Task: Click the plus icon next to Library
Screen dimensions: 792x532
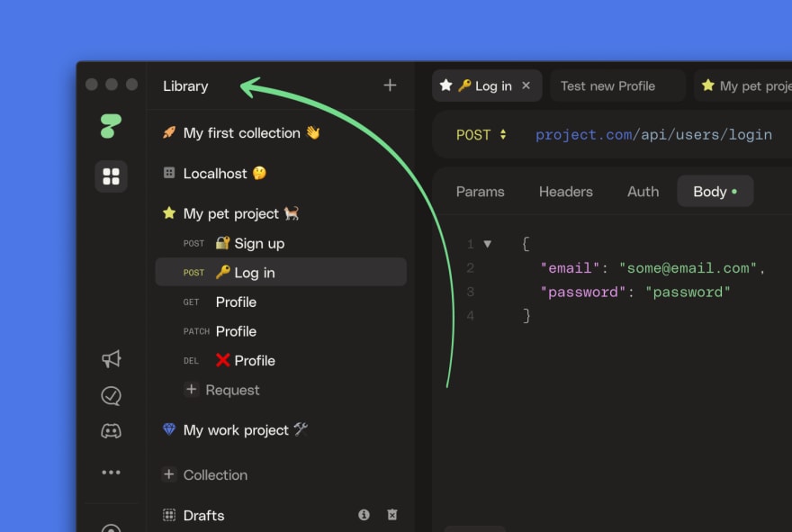Action: [x=390, y=86]
